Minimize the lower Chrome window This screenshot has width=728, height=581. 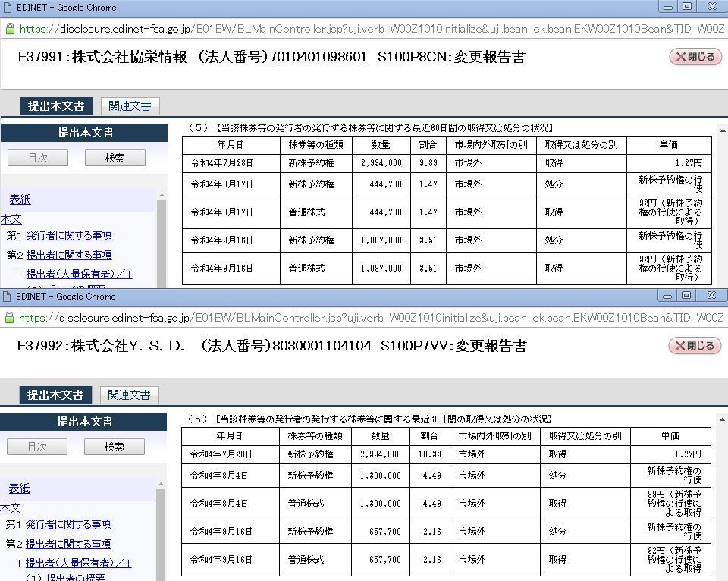click(667, 296)
